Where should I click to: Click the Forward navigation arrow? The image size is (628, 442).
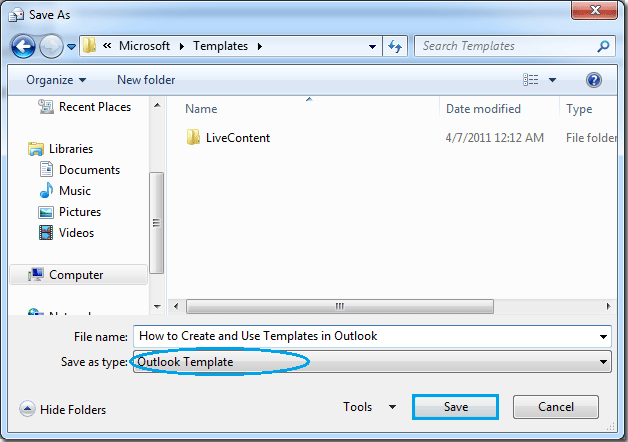coord(51,46)
